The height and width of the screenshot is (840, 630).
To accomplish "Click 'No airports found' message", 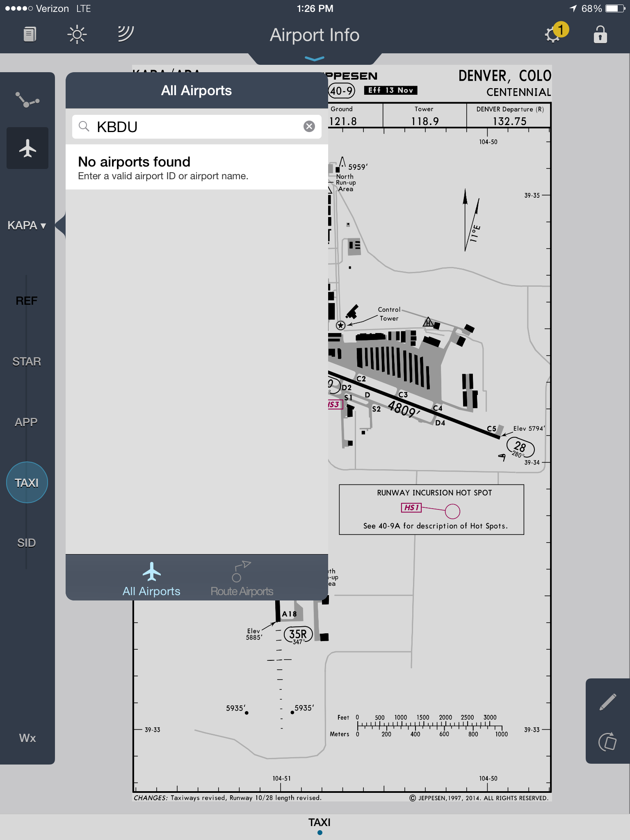I will pos(134,162).
